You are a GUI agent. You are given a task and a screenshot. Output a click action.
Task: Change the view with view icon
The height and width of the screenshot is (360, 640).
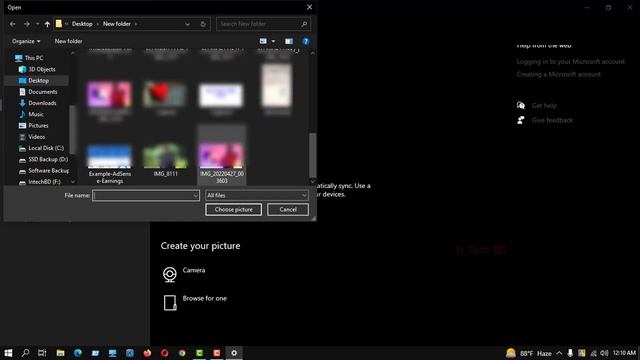pyautogui.click(x=263, y=41)
